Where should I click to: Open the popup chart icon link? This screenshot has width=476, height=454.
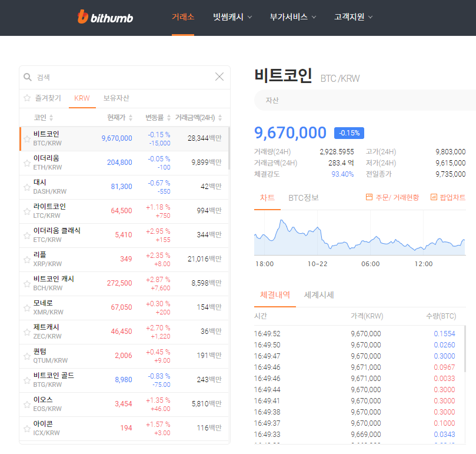(x=434, y=197)
